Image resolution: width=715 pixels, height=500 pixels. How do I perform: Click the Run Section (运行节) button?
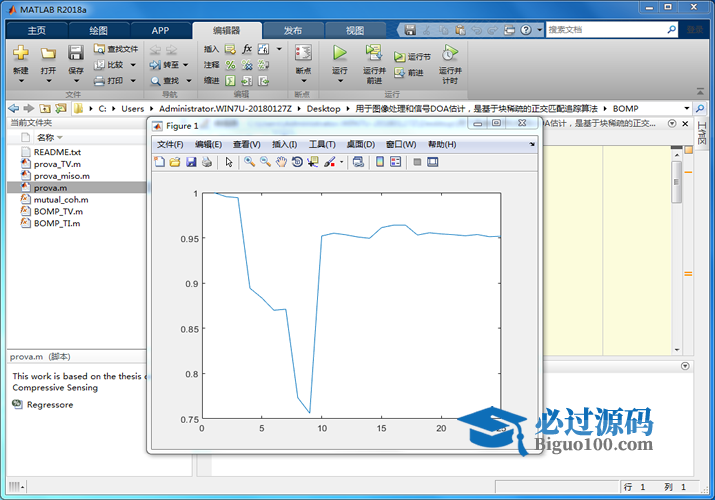click(x=412, y=57)
